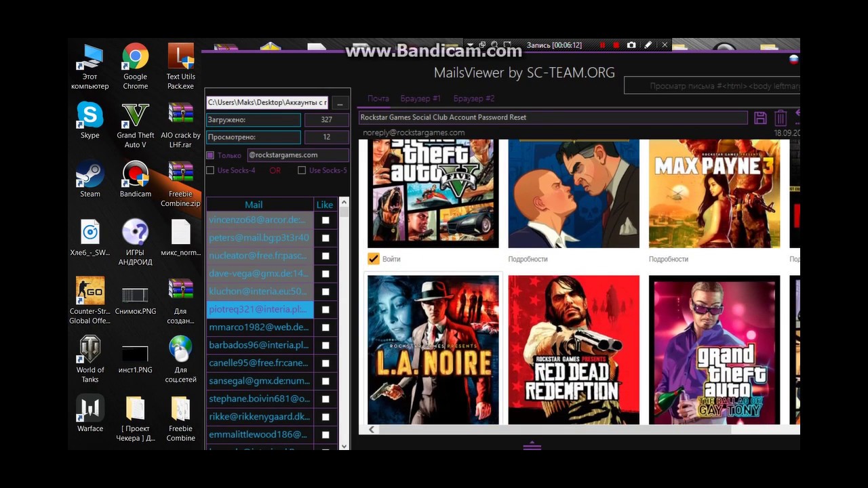
Task: Switch to the Почта tab
Action: pos(378,99)
